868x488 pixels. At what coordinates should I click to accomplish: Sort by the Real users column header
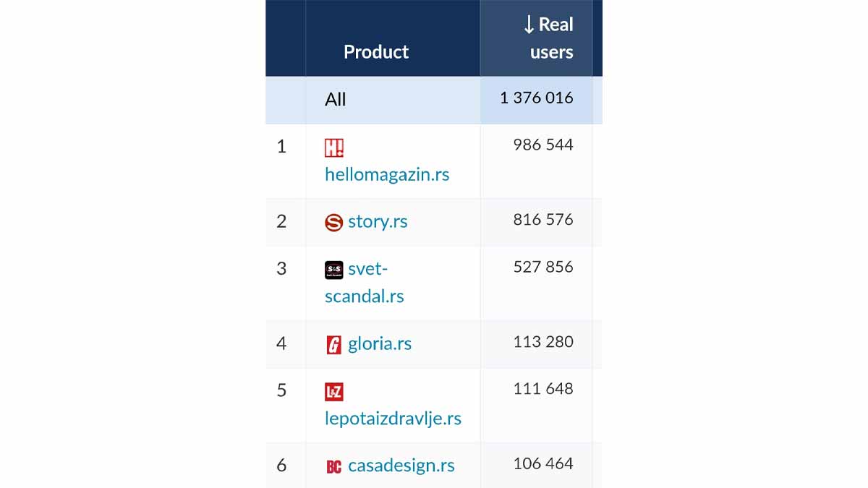536,38
